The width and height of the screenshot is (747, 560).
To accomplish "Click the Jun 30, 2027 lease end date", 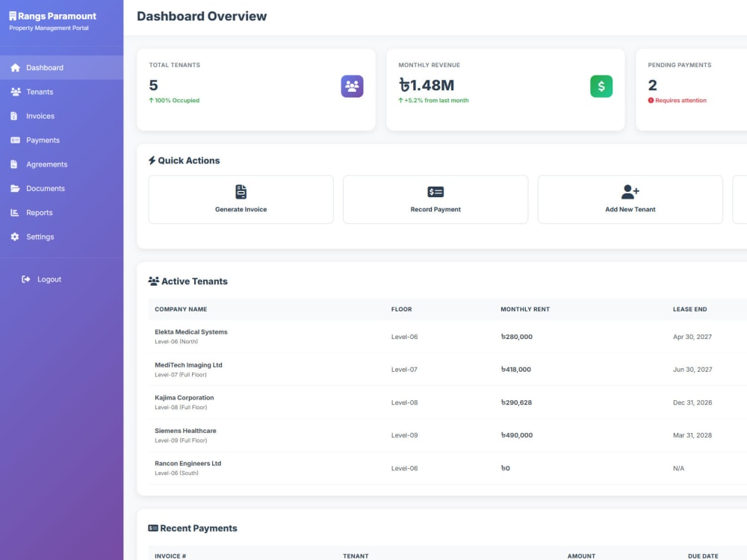I will pyautogui.click(x=692, y=370).
